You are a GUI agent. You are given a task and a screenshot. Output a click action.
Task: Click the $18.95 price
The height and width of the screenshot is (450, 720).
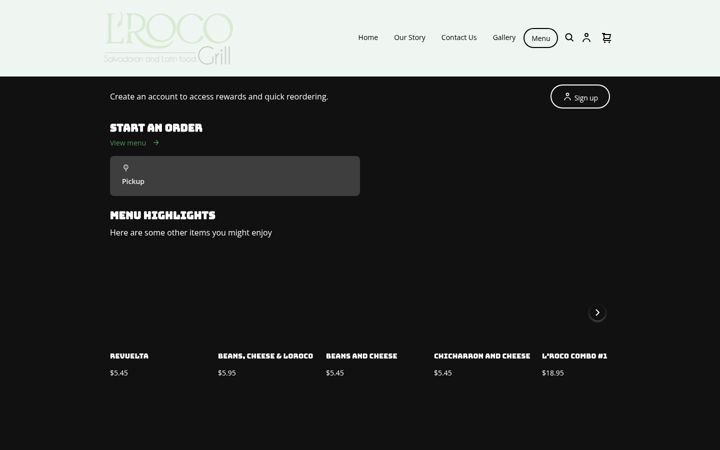point(553,373)
